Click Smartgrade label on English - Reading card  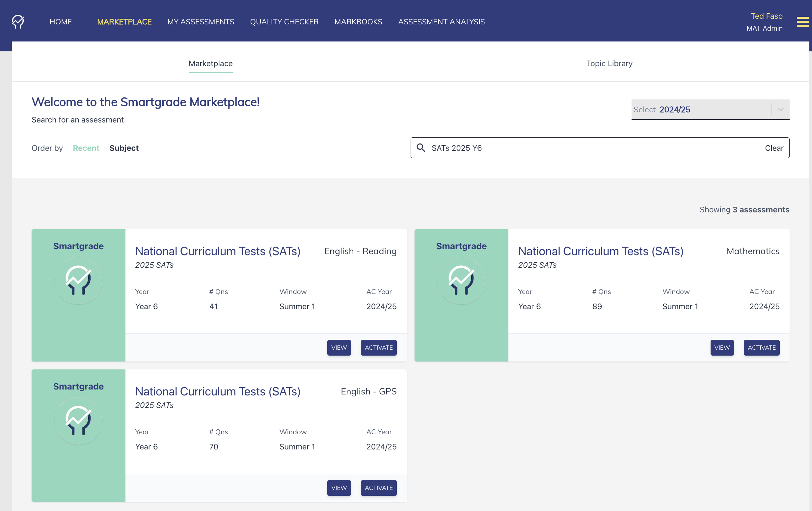click(78, 246)
